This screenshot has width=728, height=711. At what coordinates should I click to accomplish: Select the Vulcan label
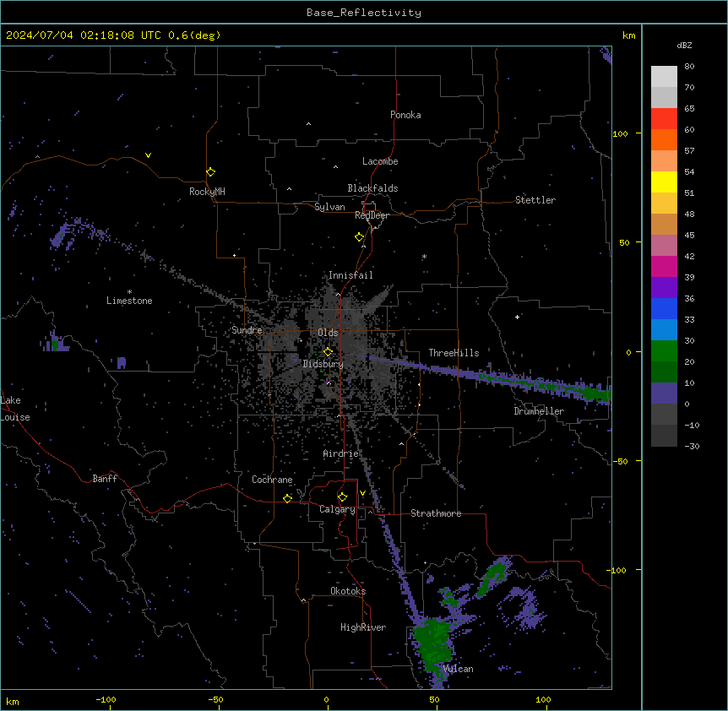pos(459,669)
